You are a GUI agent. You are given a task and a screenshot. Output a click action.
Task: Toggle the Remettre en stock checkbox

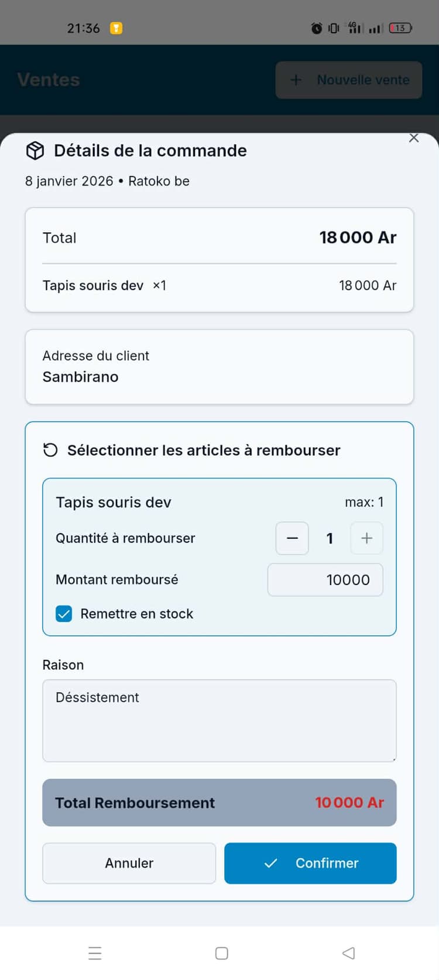coord(64,614)
